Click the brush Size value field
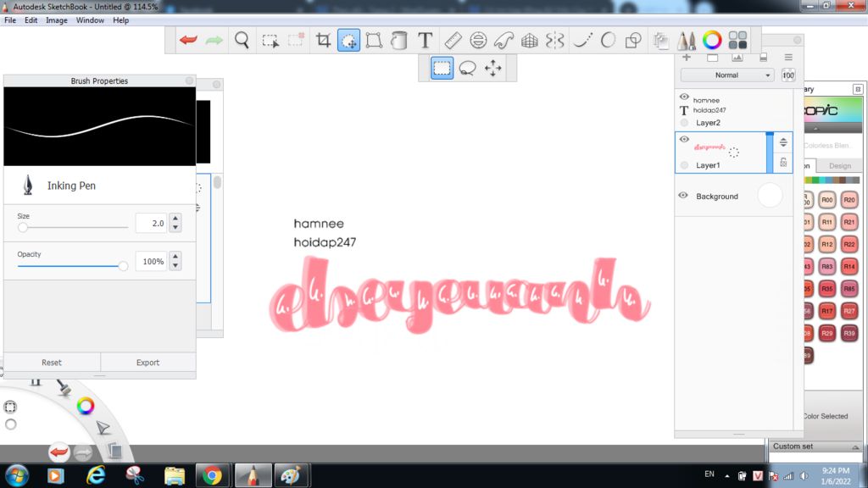 (x=153, y=223)
